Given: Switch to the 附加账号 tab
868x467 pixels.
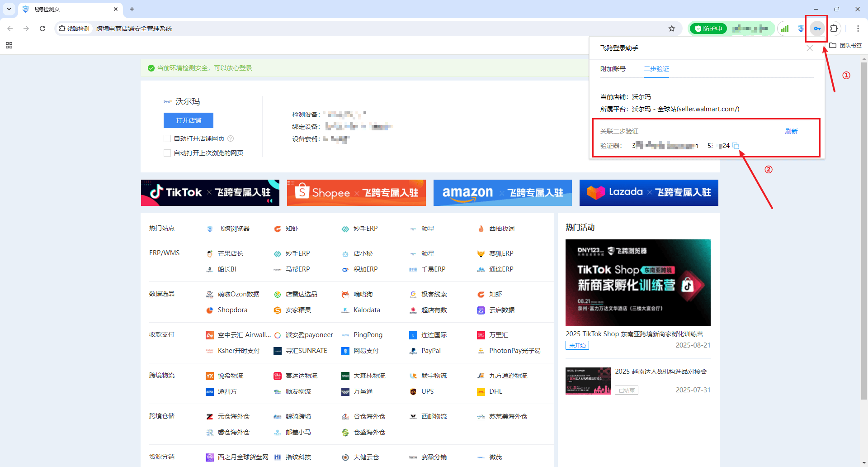Looking at the screenshot, I should (613, 69).
